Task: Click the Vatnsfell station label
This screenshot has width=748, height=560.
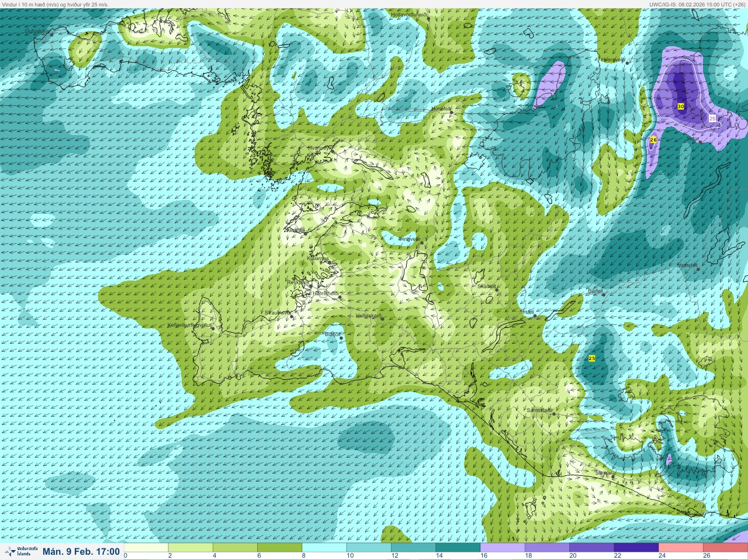Action: (687, 265)
